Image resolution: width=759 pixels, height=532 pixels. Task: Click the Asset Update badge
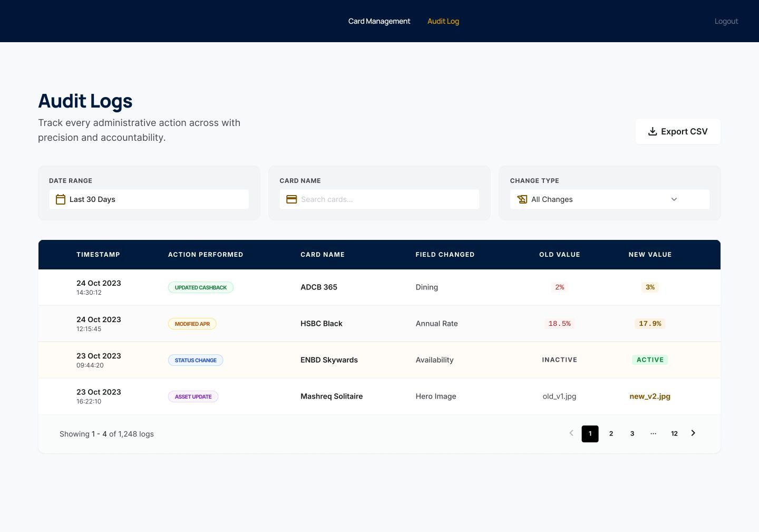tap(193, 396)
